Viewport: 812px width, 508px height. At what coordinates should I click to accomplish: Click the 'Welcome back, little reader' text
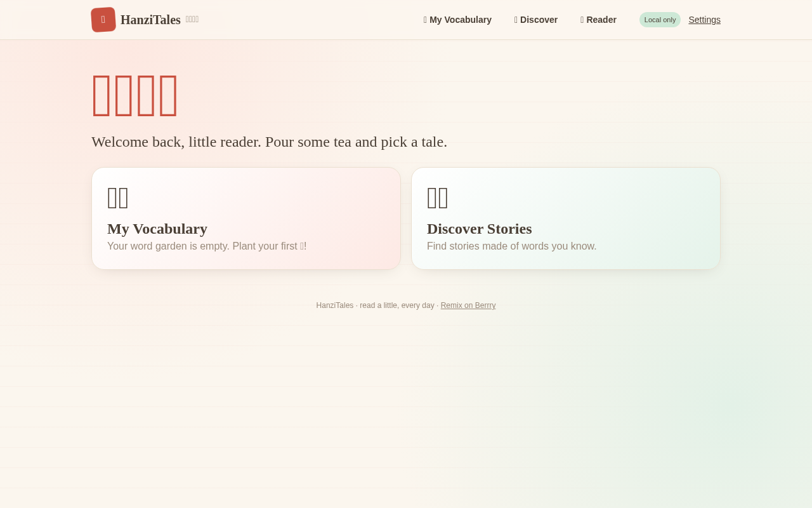(269, 142)
